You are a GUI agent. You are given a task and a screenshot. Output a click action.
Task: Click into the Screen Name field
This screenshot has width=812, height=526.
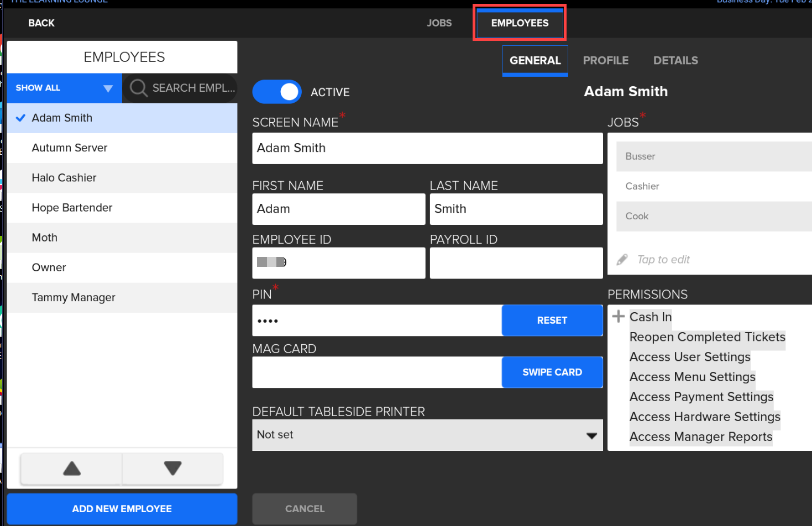click(427, 148)
